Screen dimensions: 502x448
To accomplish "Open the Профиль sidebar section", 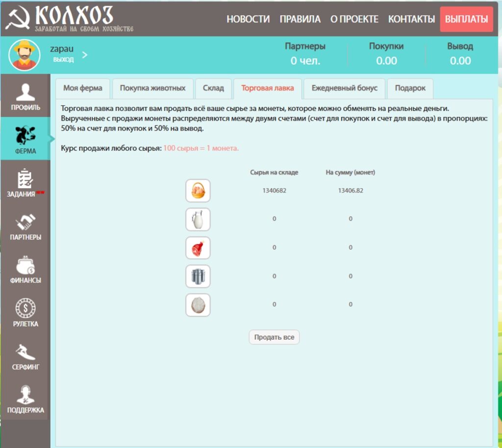I will (25, 96).
